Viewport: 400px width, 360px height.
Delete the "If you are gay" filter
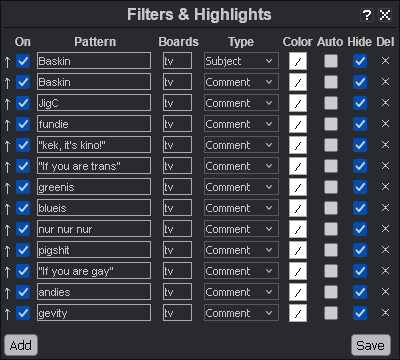point(385,271)
